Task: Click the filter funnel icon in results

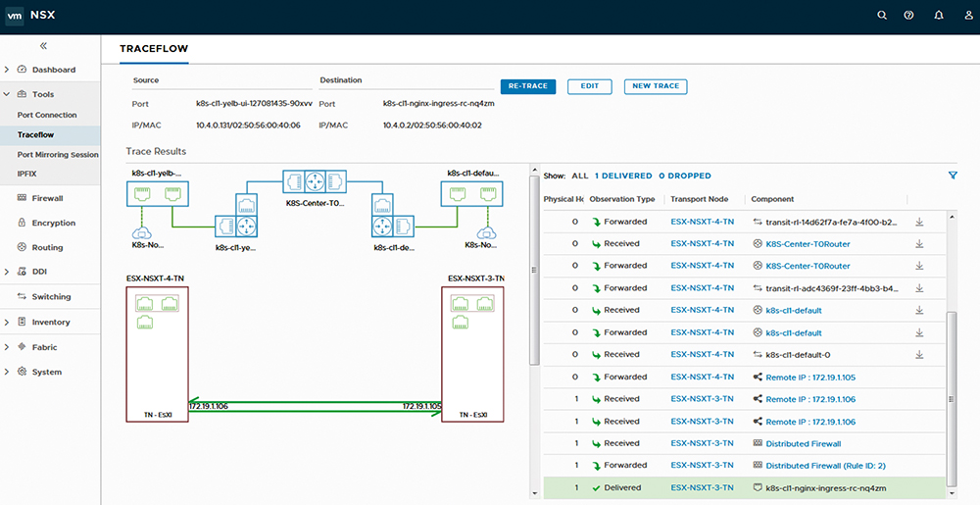Action: click(x=953, y=176)
